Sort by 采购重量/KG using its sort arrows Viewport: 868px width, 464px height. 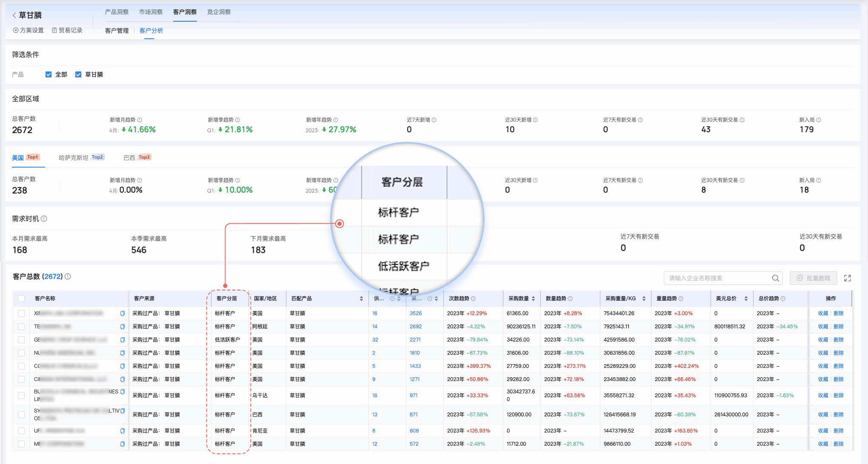click(643, 299)
